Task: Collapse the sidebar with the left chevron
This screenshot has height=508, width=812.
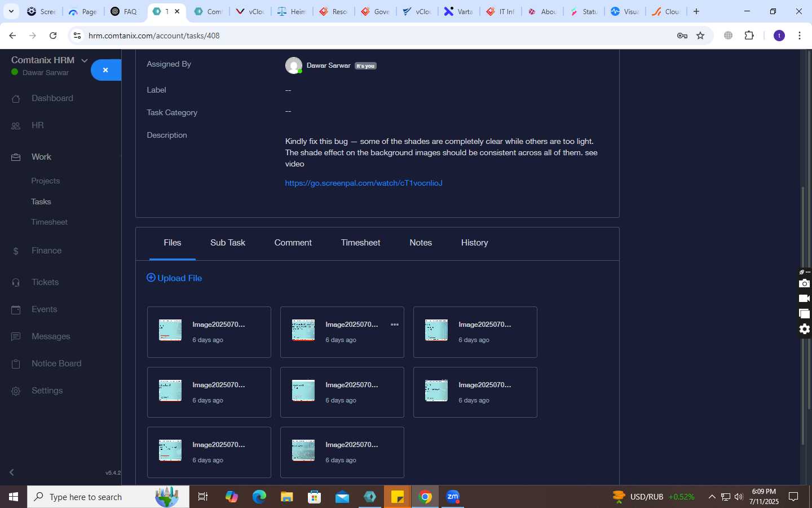Action: (x=11, y=472)
